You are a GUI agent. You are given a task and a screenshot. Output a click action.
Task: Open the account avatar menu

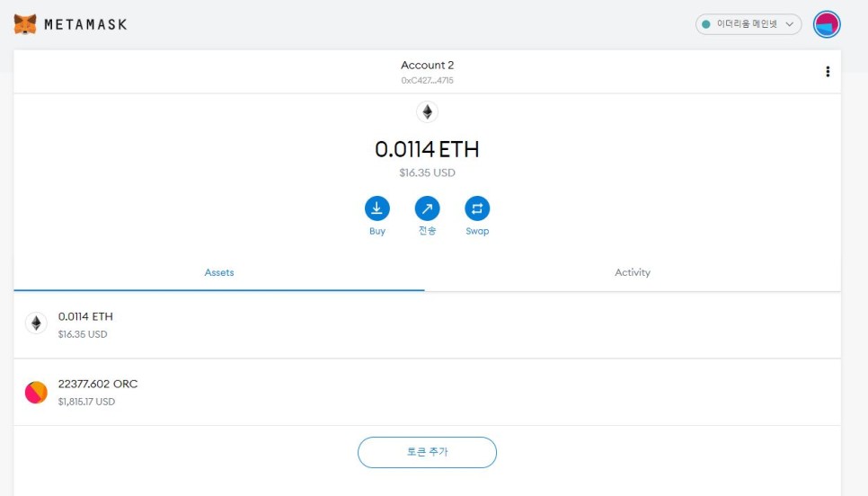click(x=827, y=24)
